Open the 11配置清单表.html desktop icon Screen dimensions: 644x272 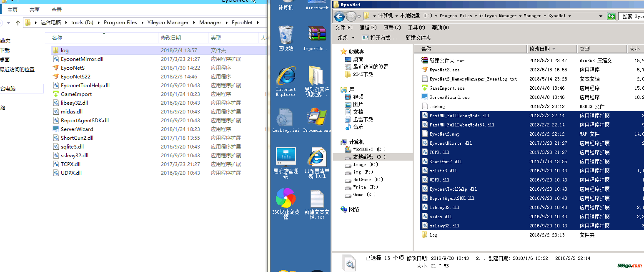tap(317, 163)
